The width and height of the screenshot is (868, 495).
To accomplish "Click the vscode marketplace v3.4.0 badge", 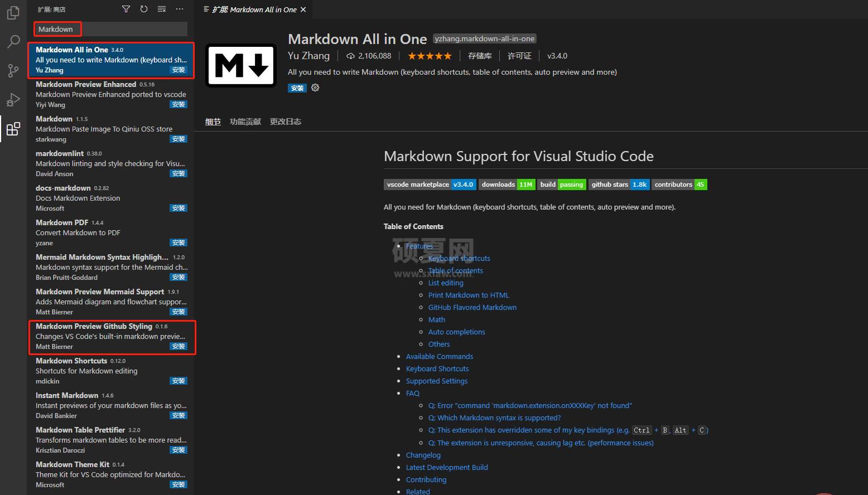I will (x=430, y=185).
